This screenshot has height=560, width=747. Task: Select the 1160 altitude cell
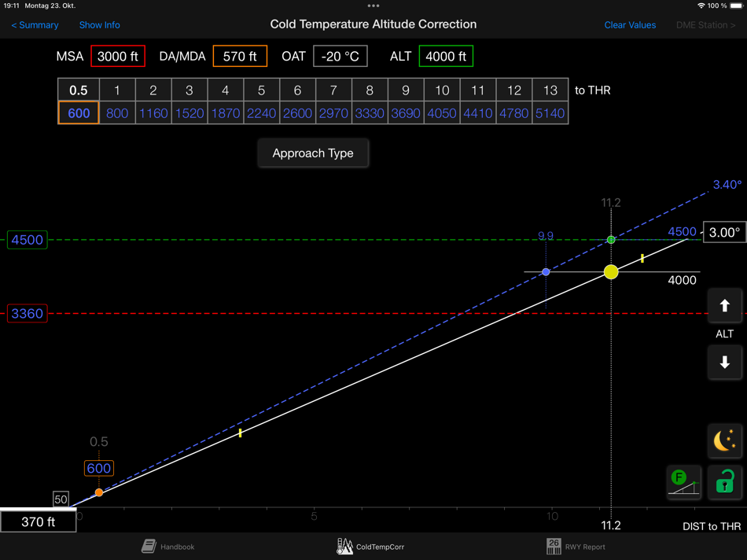pos(153,113)
